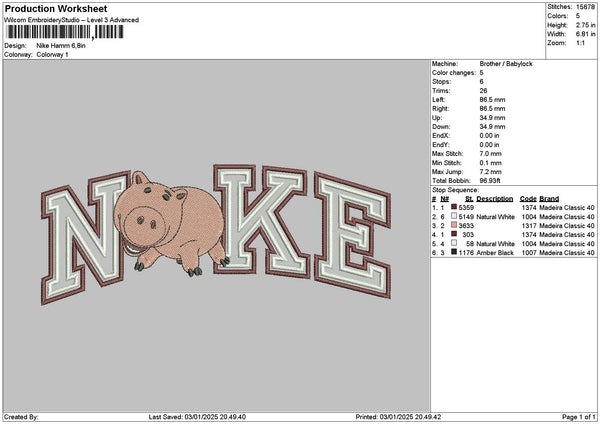Select the Nike Hamm embroidery design preview

[216, 234]
